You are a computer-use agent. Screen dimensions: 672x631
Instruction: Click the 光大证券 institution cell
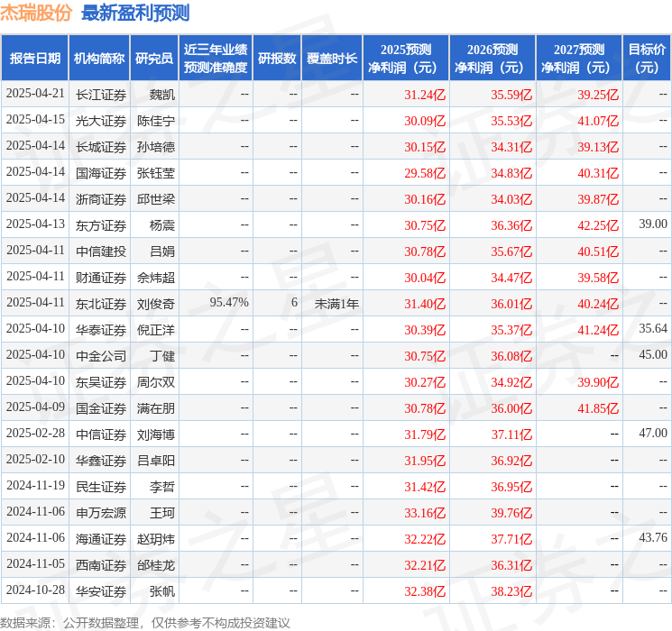click(101, 121)
